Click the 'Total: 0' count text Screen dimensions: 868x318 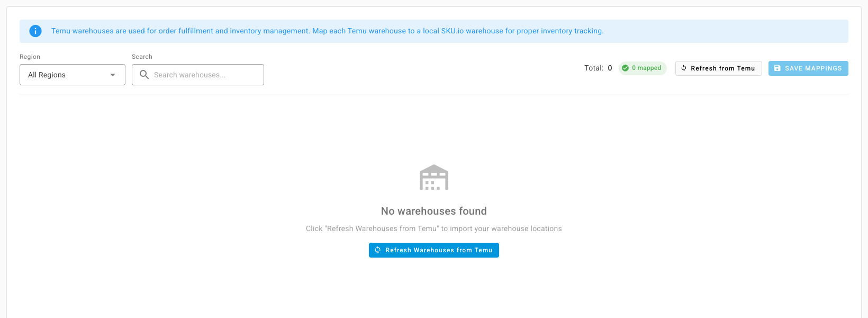[x=598, y=68]
